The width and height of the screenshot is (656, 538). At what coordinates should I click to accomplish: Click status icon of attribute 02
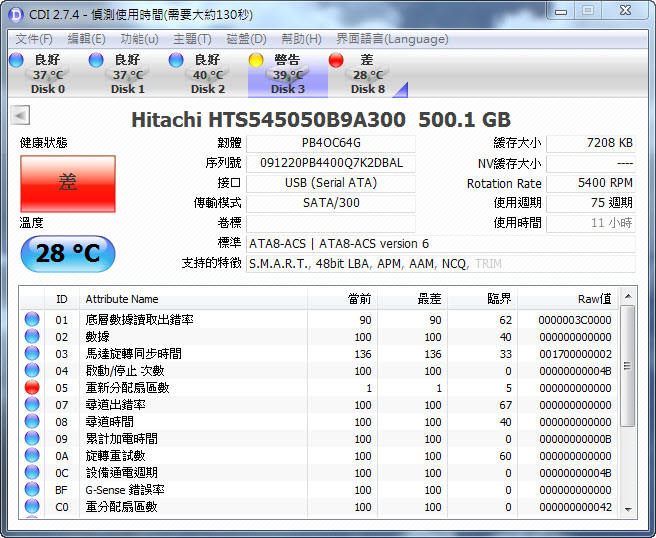pyautogui.click(x=32, y=337)
